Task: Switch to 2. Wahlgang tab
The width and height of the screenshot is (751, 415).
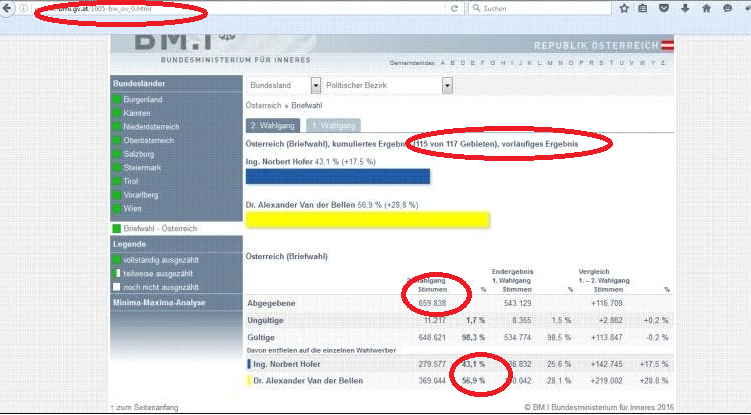Action: point(273,126)
